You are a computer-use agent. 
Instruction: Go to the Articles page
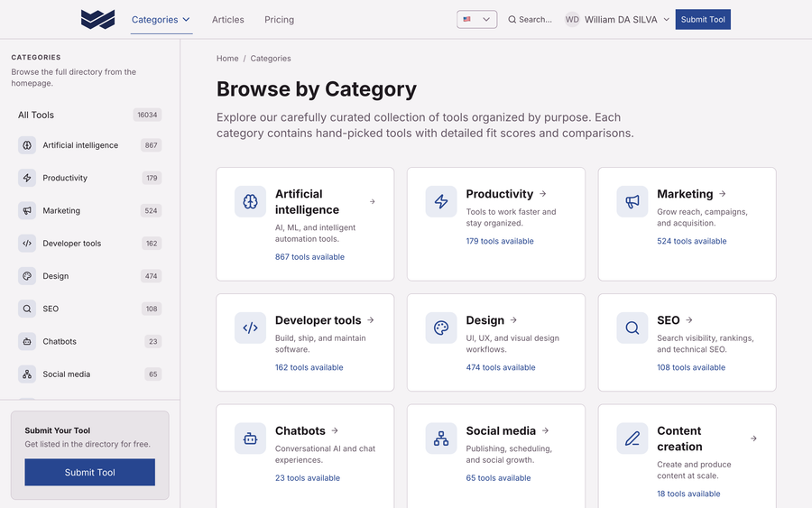tap(228, 20)
